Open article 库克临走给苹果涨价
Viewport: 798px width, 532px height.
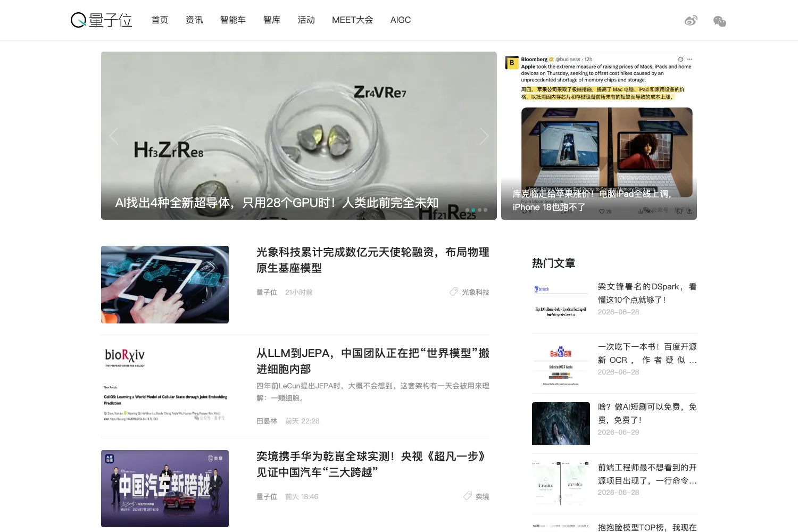592,200
